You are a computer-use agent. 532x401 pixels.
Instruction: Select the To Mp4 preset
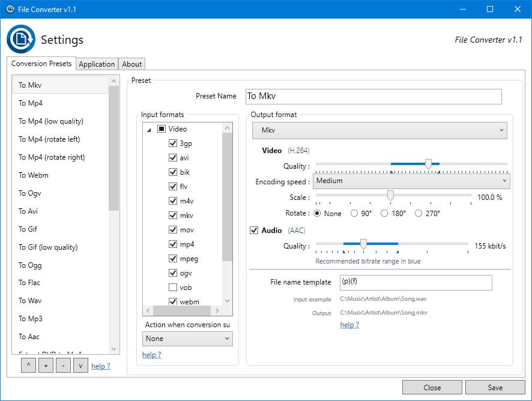[x=61, y=103]
